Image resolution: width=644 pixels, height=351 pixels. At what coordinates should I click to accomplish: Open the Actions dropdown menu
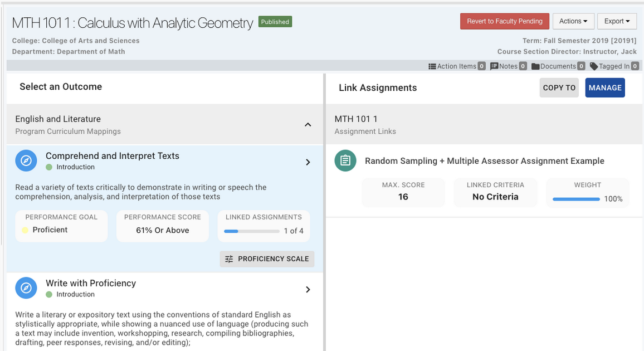click(573, 21)
